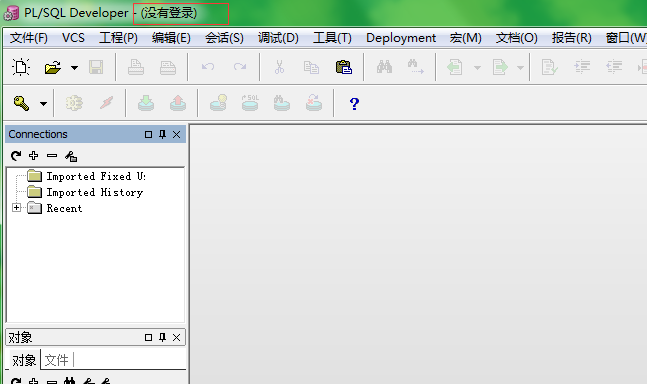
Task: Click the Rollback red arrow icon
Action: click(178, 103)
